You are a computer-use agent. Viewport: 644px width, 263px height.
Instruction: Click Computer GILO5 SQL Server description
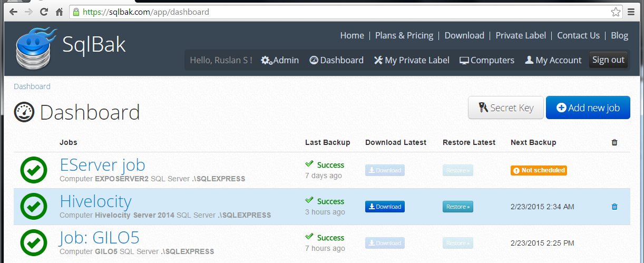(137, 251)
